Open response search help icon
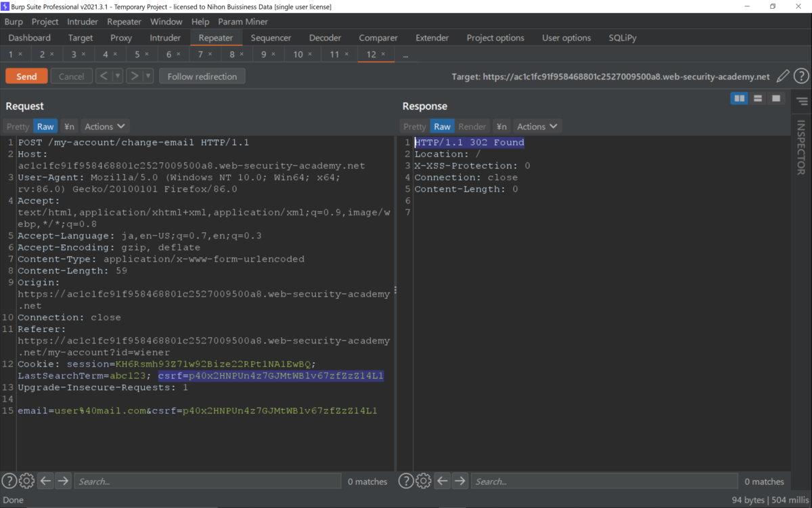 coord(405,481)
